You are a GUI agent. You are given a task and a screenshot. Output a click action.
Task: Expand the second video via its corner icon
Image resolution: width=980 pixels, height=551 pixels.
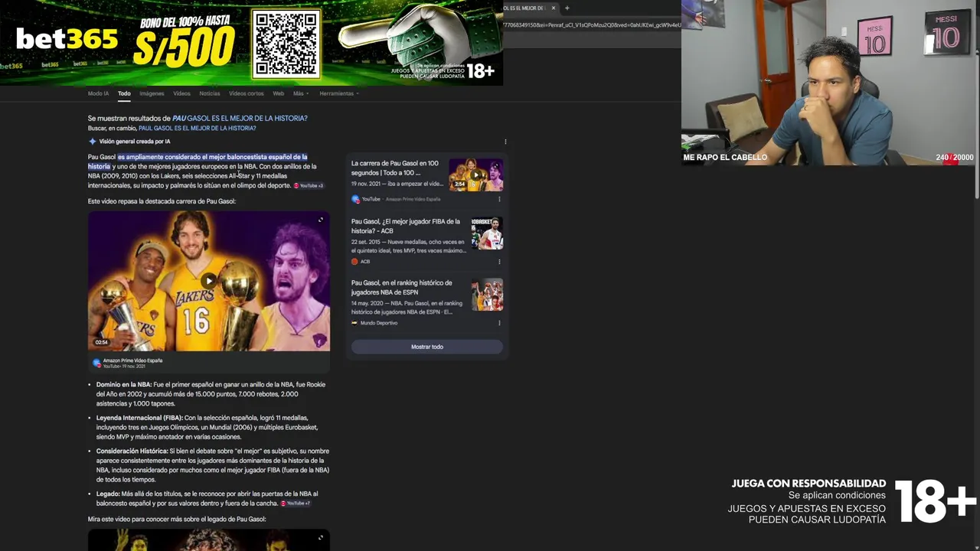321,538
